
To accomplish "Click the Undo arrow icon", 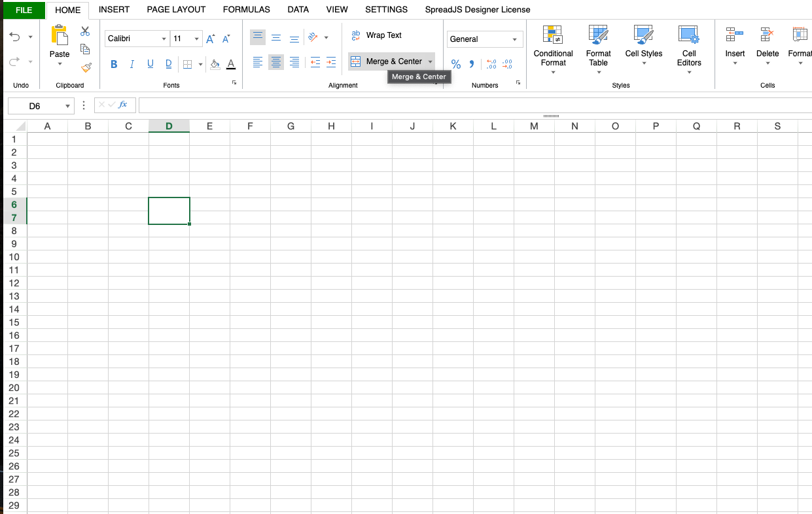I will click(15, 37).
